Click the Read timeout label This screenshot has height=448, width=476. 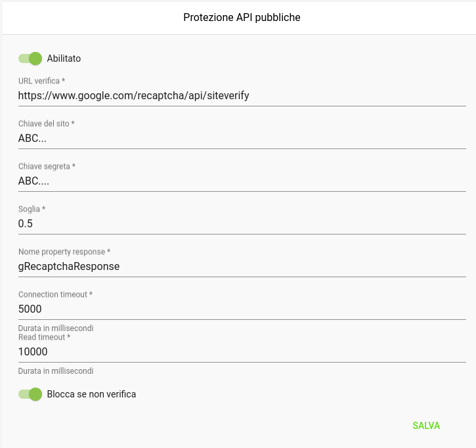tap(45, 337)
